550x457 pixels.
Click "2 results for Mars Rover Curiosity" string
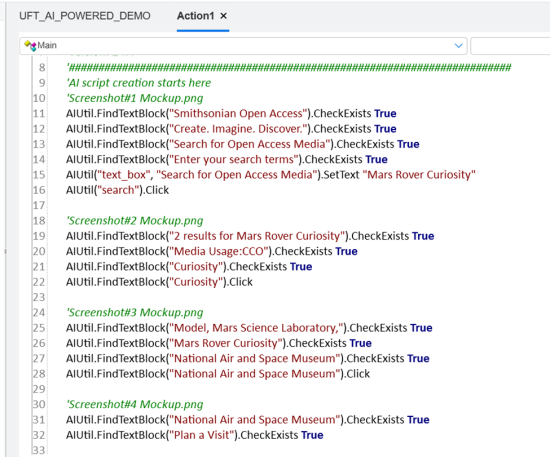pyautogui.click(x=257, y=236)
